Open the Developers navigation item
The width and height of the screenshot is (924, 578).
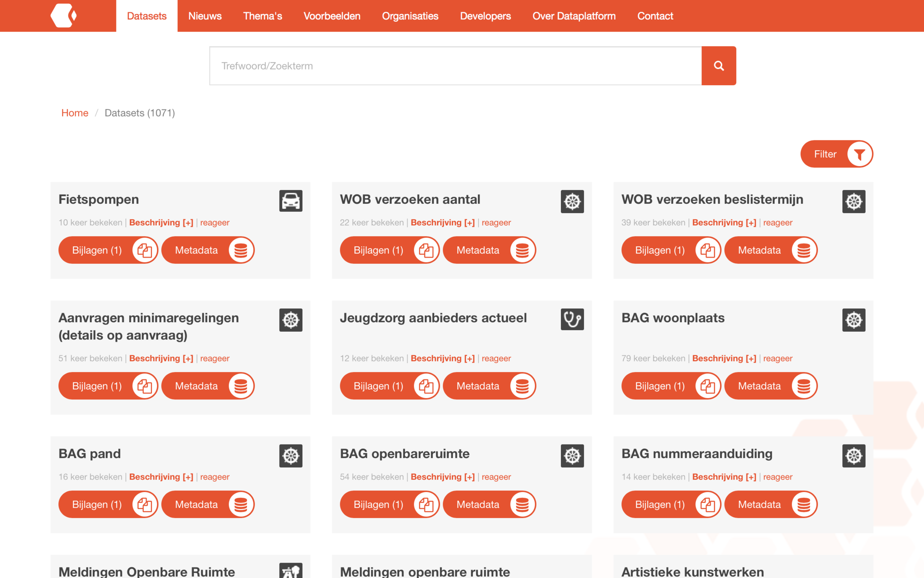point(485,16)
